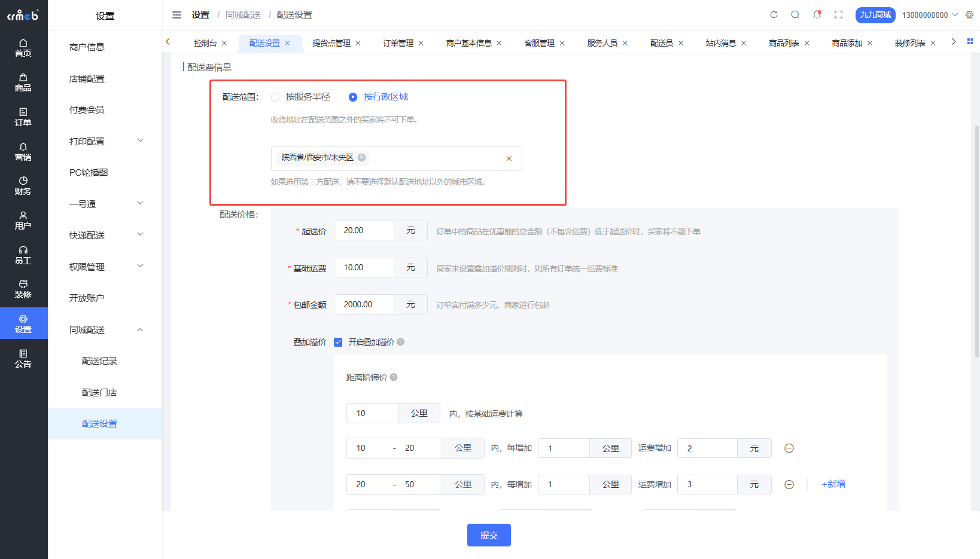The width and height of the screenshot is (980, 559).
Task: Click +新增 to add distance tier
Action: tap(833, 484)
